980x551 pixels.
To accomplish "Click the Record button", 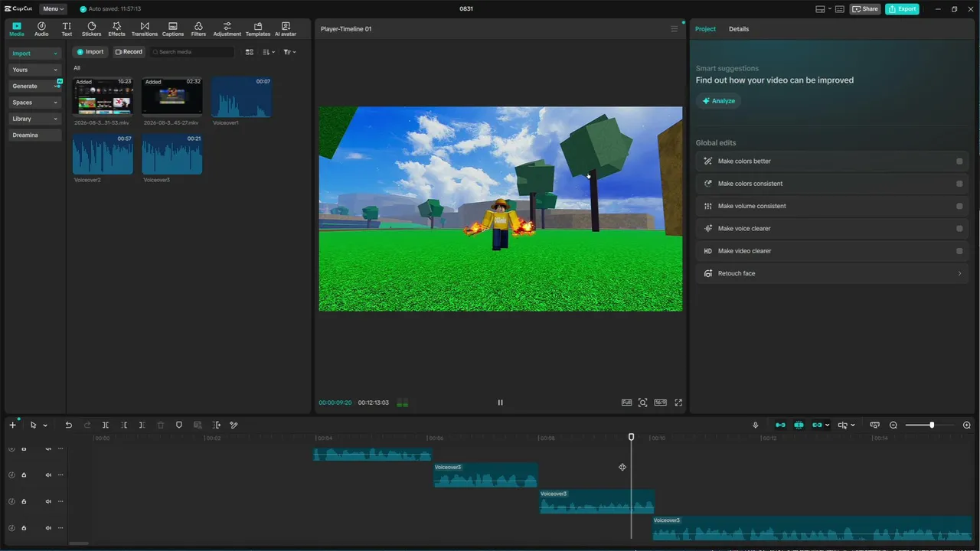I will (129, 52).
